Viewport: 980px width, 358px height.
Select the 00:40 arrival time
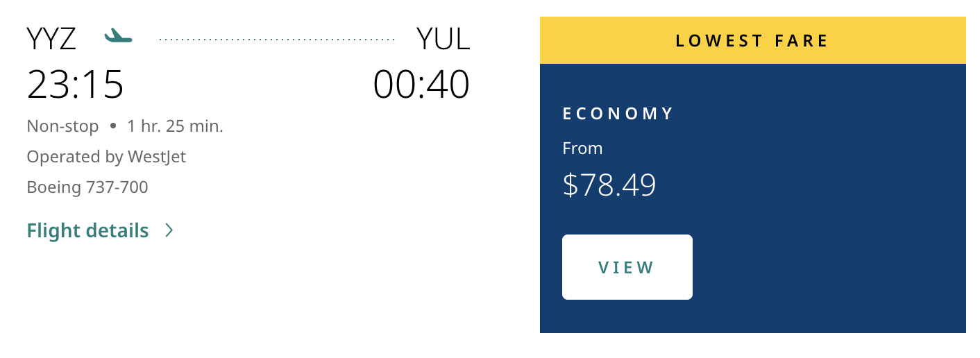pos(421,84)
